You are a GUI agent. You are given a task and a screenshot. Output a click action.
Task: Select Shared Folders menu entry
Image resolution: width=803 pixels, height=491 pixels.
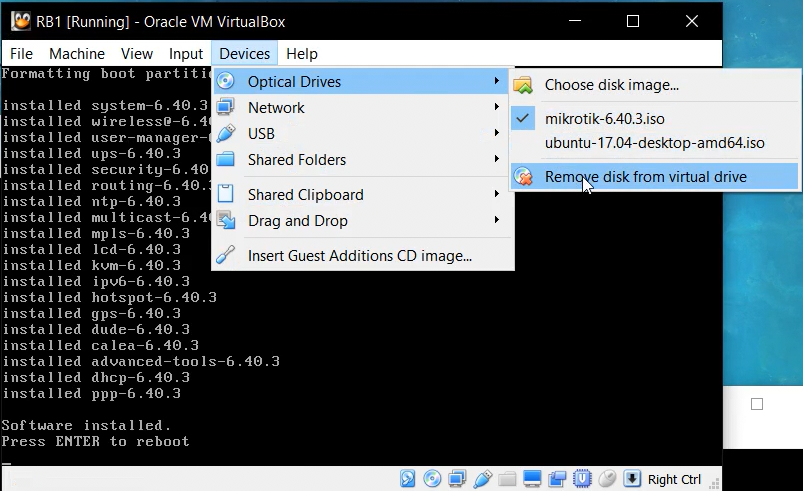pyautogui.click(x=361, y=160)
